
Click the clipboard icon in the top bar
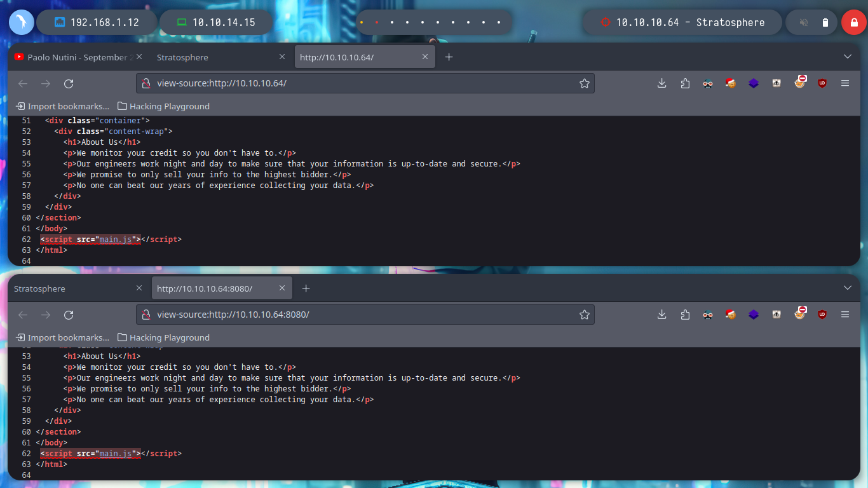tap(825, 23)
